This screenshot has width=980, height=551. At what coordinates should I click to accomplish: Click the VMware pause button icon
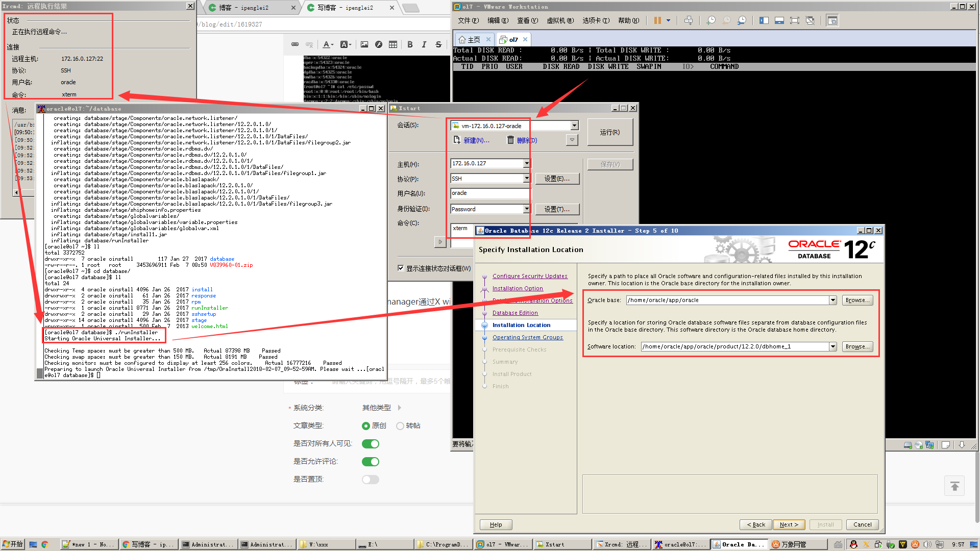click(657, 20)
